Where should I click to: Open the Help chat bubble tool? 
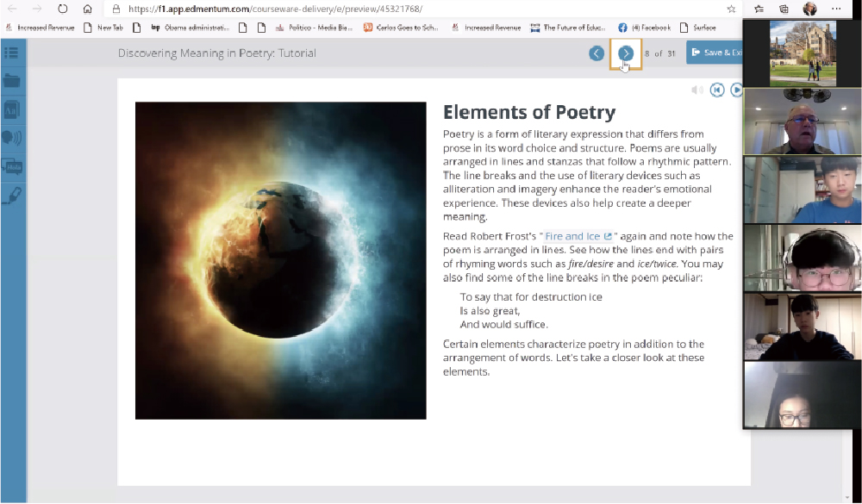click(x=12, y=167)
